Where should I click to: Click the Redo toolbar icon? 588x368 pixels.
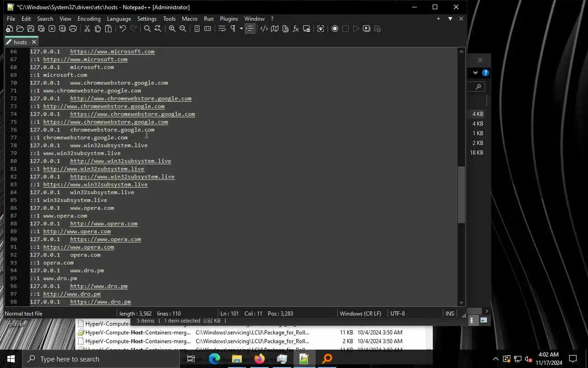(133, 29)
